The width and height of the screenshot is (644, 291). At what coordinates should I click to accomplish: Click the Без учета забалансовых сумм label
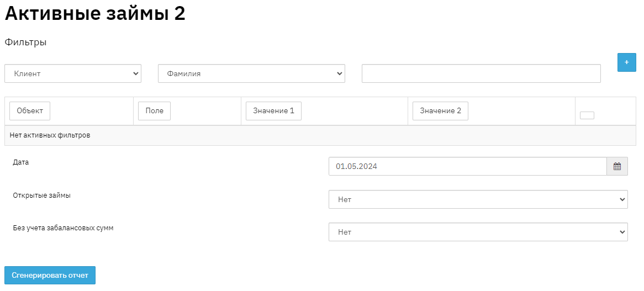click(x=63, y=227)
